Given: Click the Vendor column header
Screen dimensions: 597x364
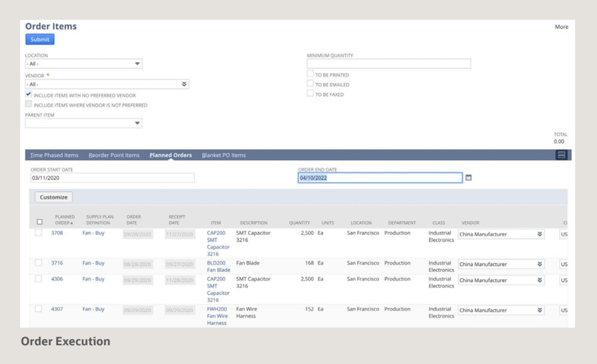Looking at the screenshot, I should click(x=470, y=223).
